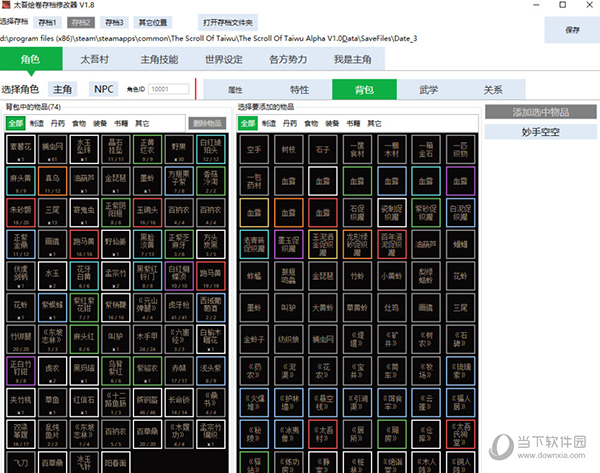Click the 添加选中物品 button

click(541, 112)
